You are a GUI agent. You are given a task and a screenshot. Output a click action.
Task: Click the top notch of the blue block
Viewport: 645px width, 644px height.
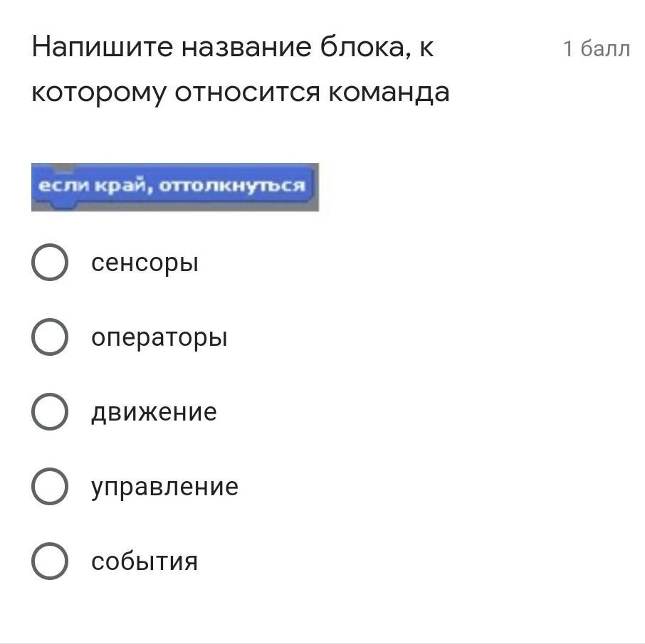[64, 166]
